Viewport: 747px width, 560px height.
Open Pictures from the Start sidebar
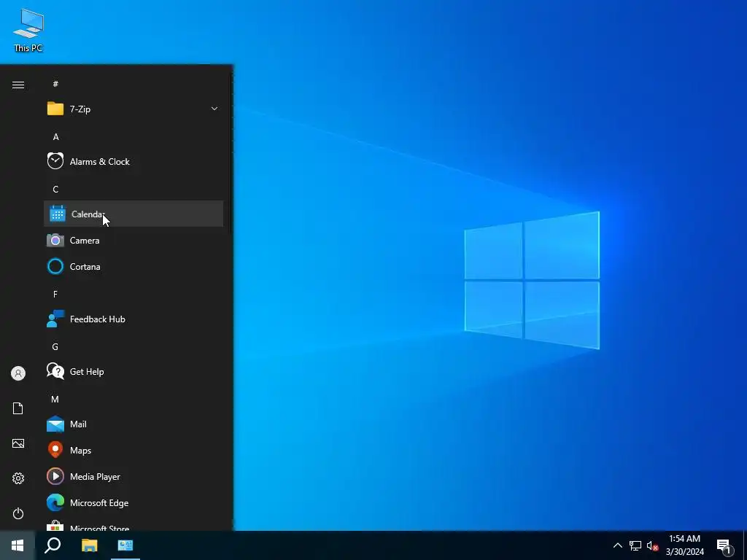pos(18,443)
